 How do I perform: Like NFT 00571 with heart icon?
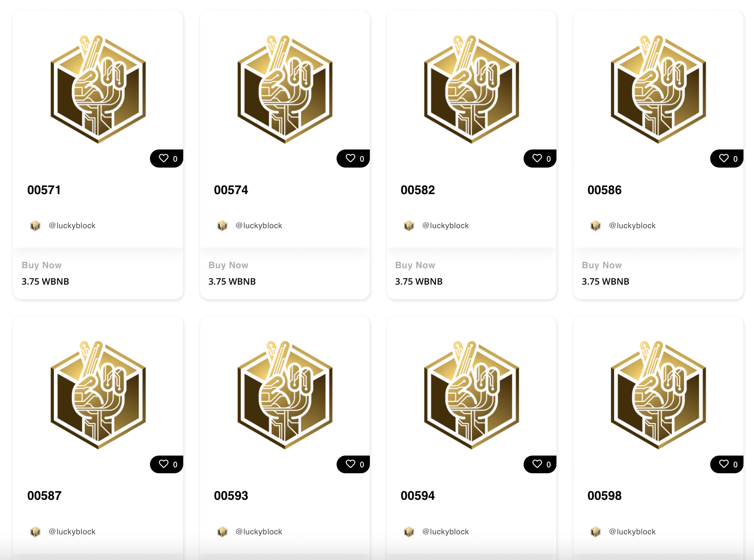pos(163,158)
